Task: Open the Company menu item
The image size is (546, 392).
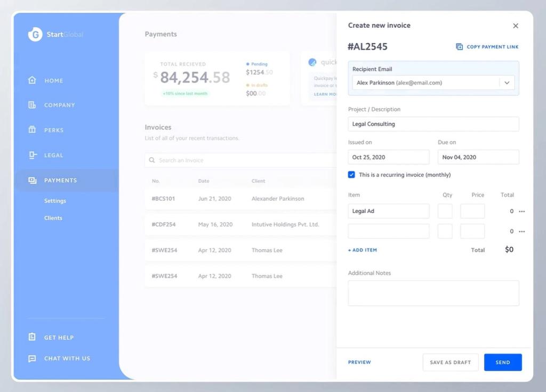Action: [60, 105]
